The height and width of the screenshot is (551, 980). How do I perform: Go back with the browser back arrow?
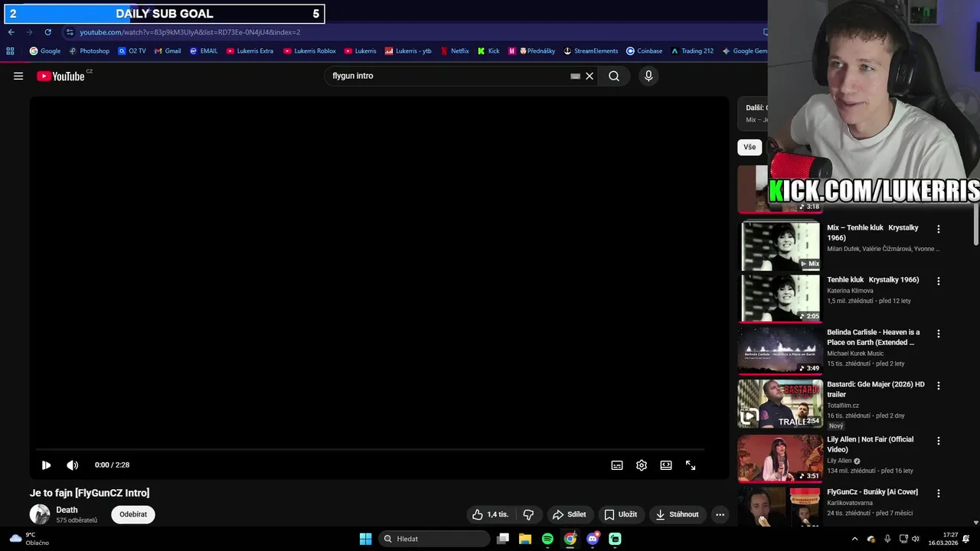(11, 32)
